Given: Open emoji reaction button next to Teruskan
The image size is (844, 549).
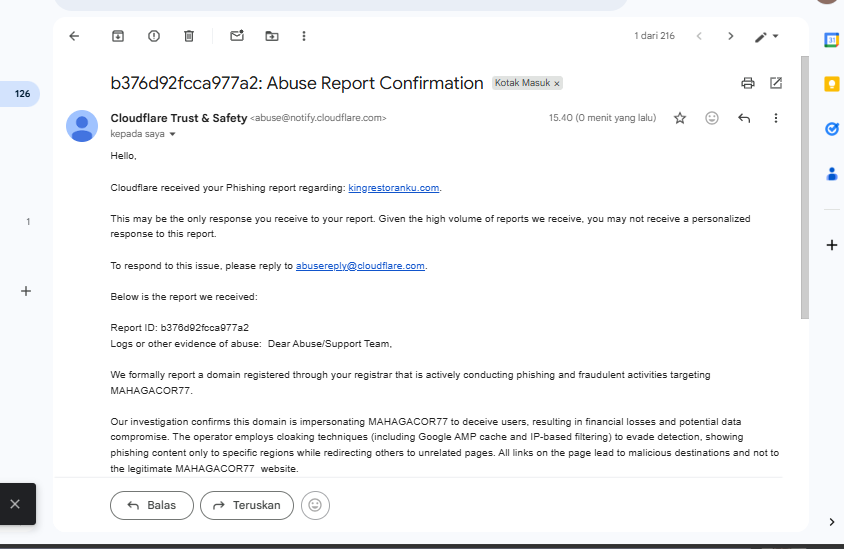Looking at the screenshot, I should (x=315, y=505).
